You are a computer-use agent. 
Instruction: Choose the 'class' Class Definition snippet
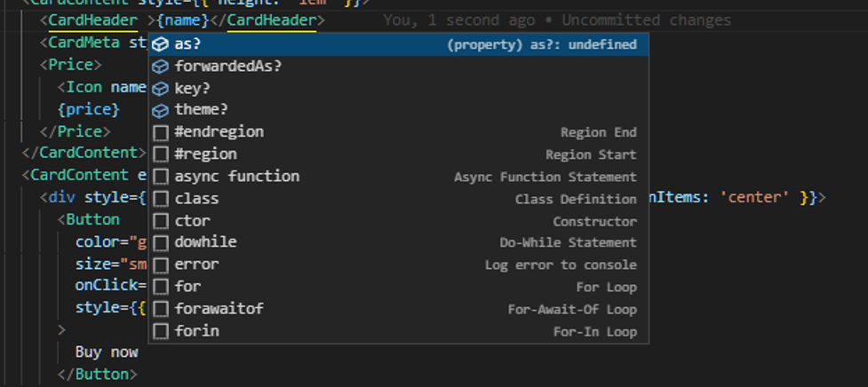point(196,199)
